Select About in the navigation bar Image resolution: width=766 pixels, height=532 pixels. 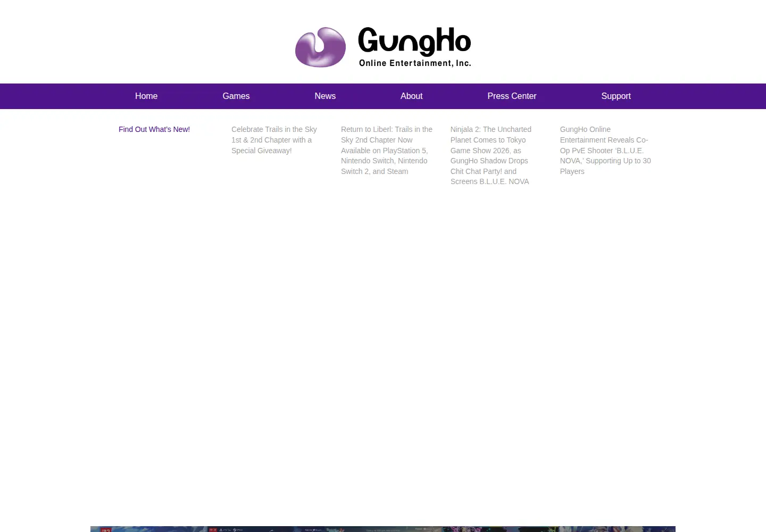(411, 96)
